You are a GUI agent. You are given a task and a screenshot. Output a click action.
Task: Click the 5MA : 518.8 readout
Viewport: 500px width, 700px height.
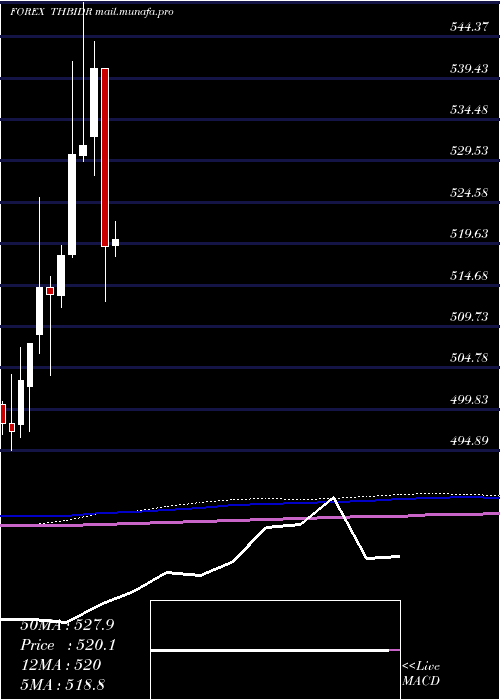[62, 684]
